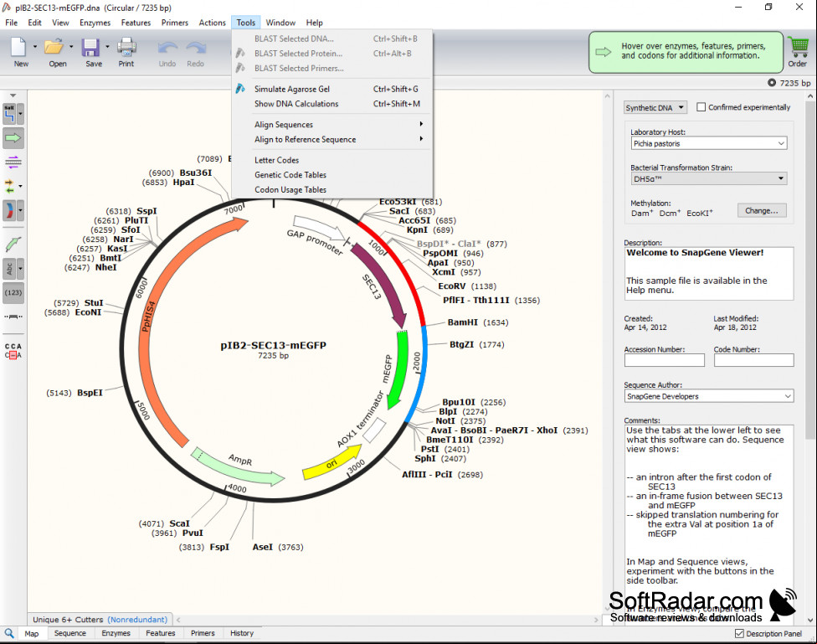817x644 pixels.
Task: Select the yellow ori feature arrow
Action: tap(331, 464)
